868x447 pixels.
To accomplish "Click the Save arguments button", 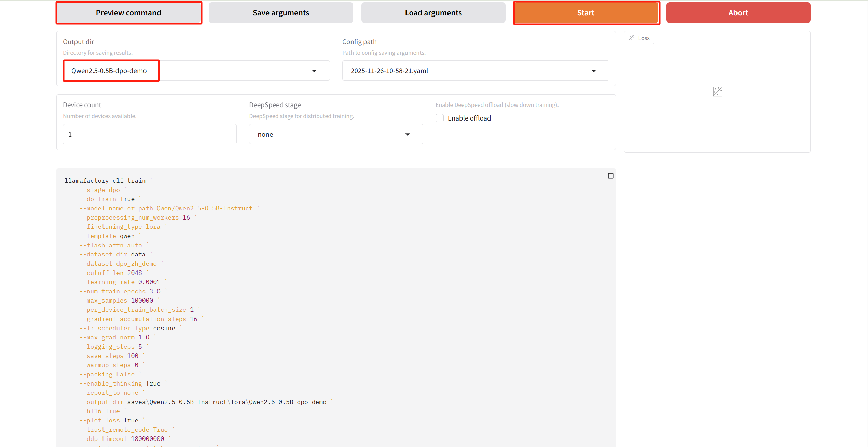I will click(281, 13).
